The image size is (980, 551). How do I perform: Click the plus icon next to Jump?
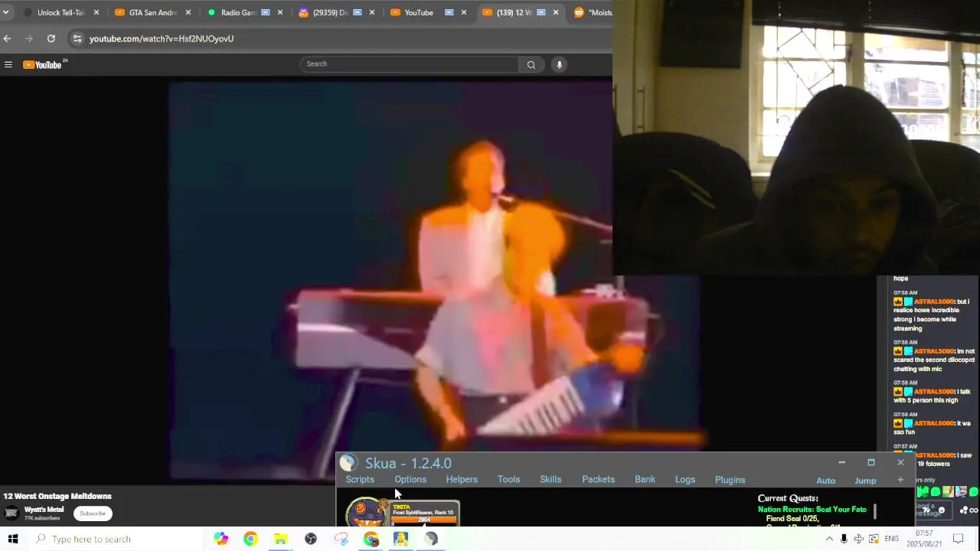click(900, 480)
